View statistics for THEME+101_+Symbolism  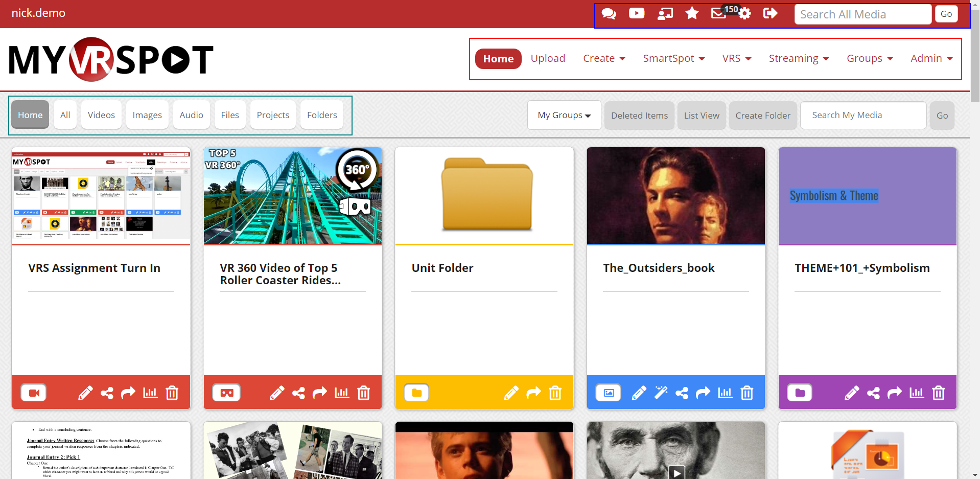click(917, 393)
